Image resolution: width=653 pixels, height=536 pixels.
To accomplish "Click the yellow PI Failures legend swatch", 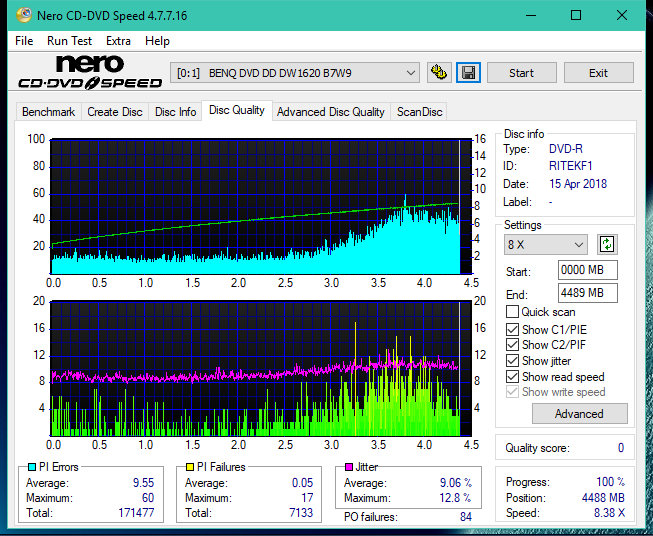I will coord(190,467).
